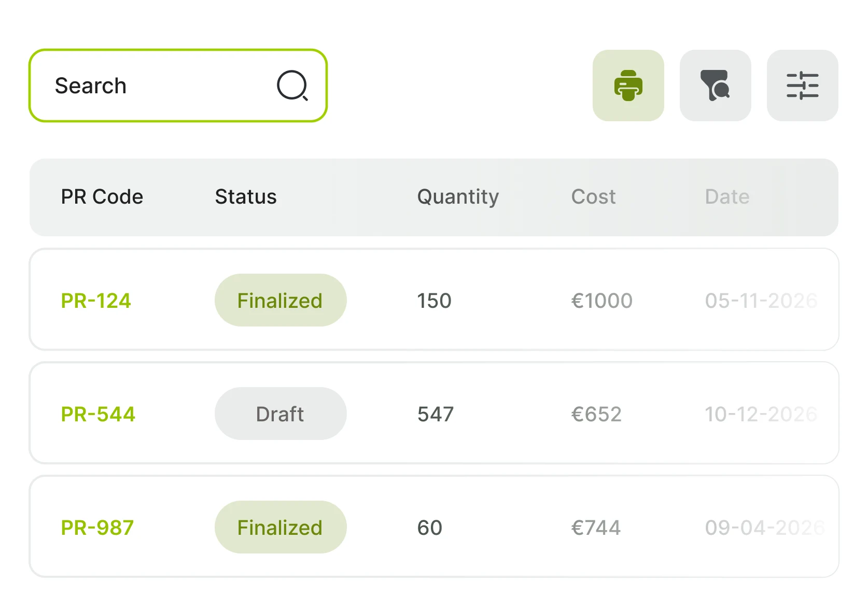Viewport: 868px width, 611px height.
Task: Focus the Search input field
Action: click(156, 86)
